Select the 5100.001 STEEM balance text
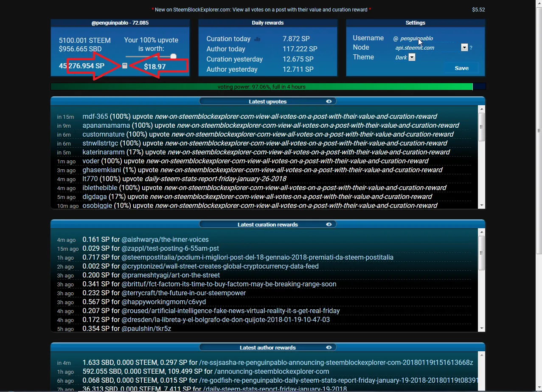 [x=85, y=40]
